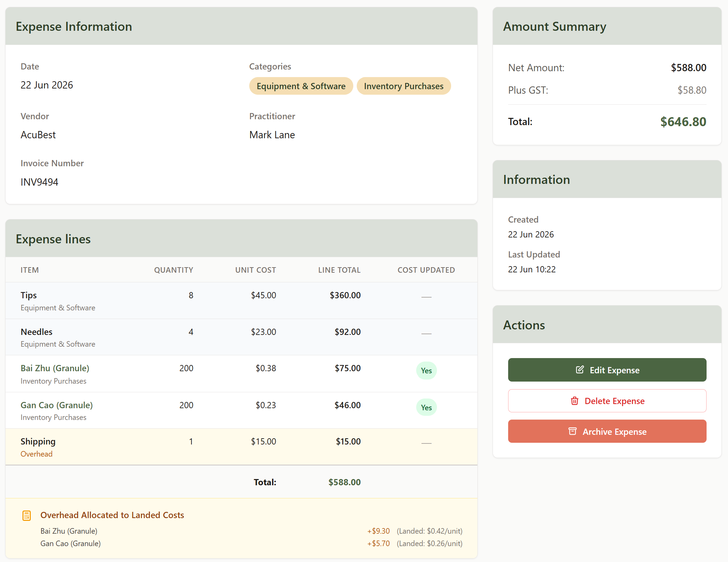Open the Bai Zhu (Granule) item link
Screen dimensions: 728x562
coord(55,368)
